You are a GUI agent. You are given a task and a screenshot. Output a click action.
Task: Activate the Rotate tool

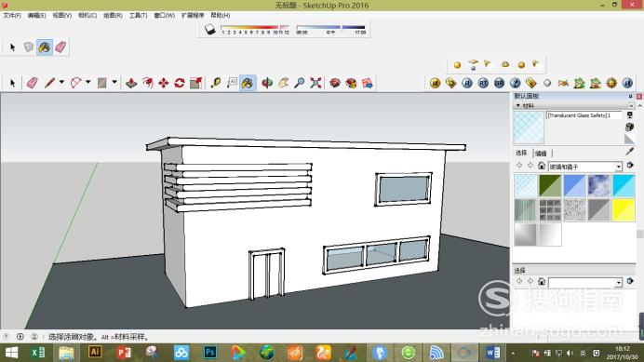tap(180, 83)
